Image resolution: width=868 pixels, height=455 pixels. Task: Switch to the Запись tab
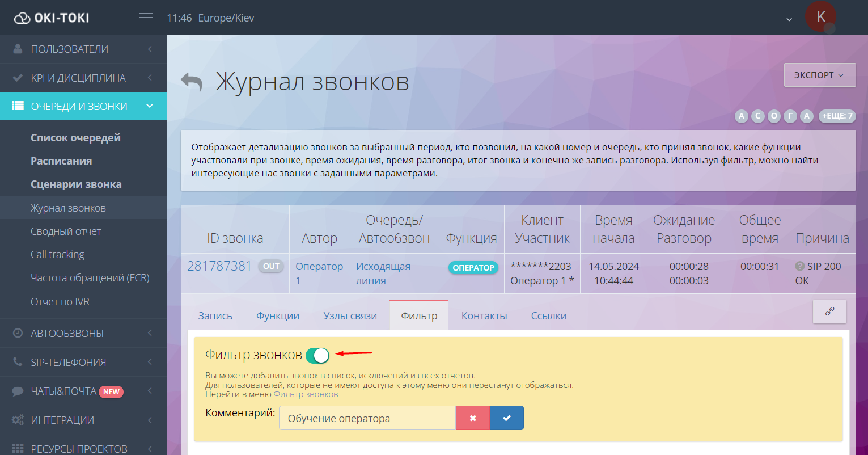pos(215,316)
